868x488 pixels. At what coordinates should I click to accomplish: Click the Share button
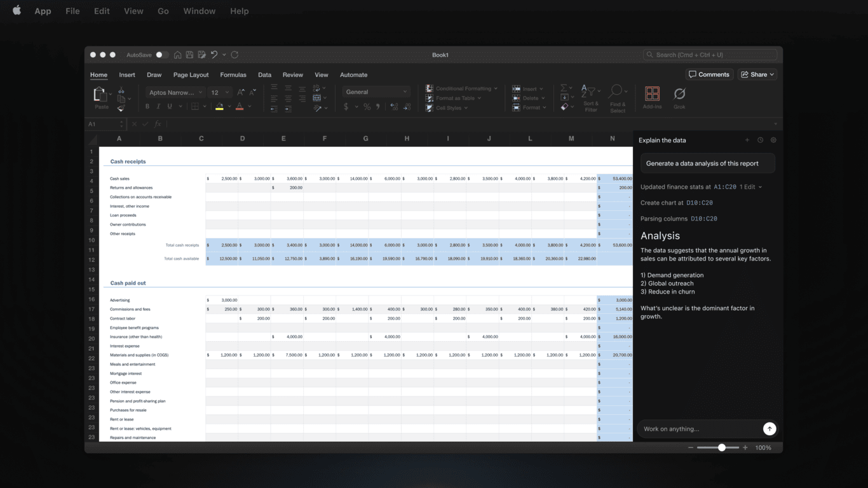click(x=757, y=74)
